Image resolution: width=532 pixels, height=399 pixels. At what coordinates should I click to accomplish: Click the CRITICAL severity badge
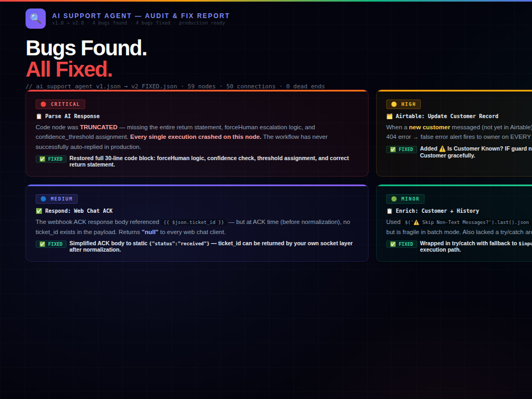[61, 104]
